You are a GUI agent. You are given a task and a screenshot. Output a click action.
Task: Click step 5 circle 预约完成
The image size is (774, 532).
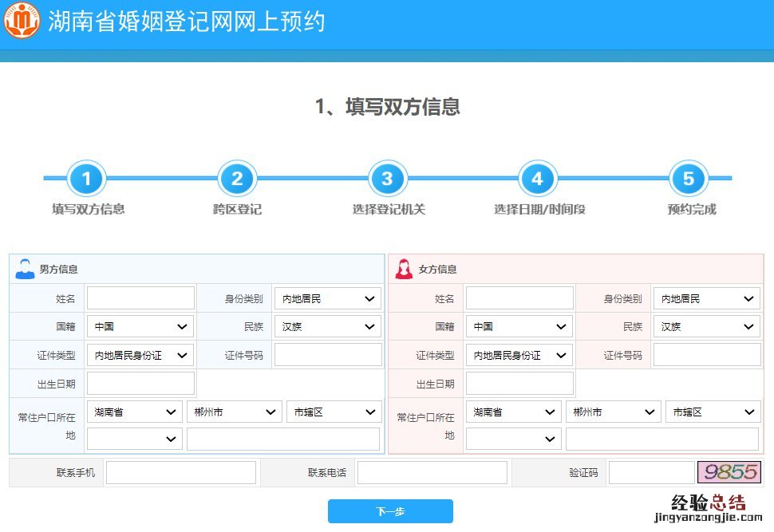point(689,179)
